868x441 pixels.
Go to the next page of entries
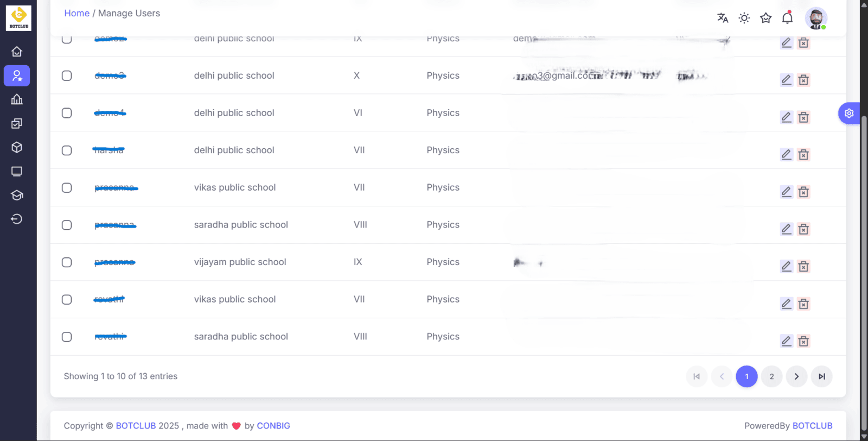[x=796, y=376]
